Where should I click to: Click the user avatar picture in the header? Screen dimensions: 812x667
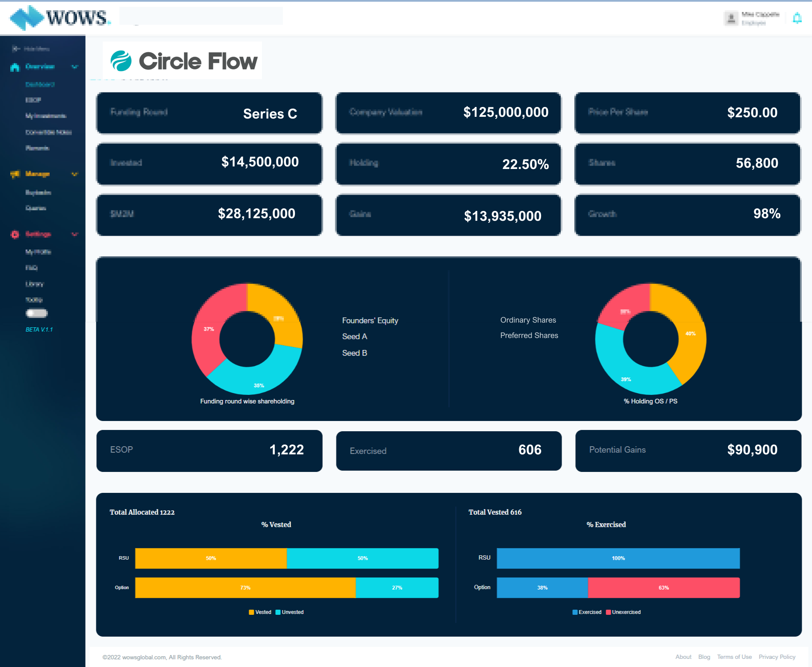coord(731,18)
